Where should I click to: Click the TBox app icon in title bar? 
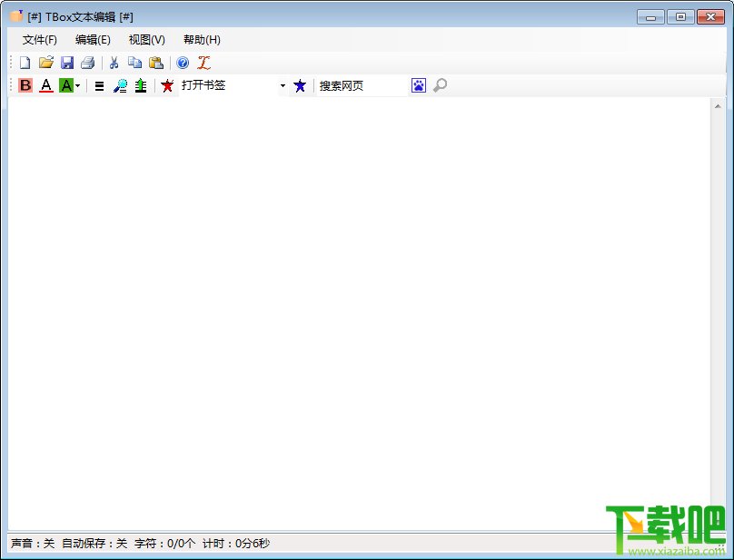(16, 16)
